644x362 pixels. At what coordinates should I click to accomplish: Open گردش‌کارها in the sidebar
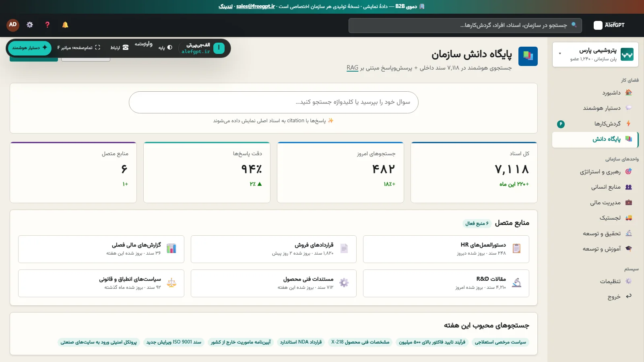pos(595,124)
